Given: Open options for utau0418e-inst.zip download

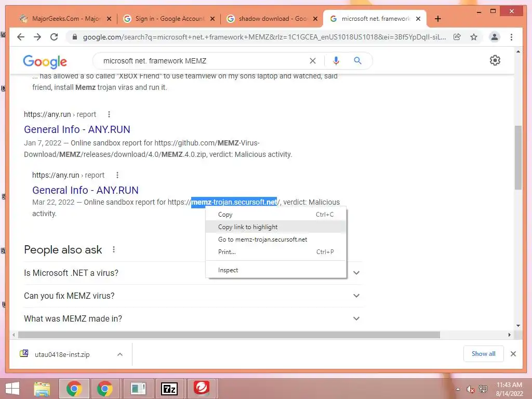Looking at the screenshot, I should pyautogui.click(x=120, y=354).
